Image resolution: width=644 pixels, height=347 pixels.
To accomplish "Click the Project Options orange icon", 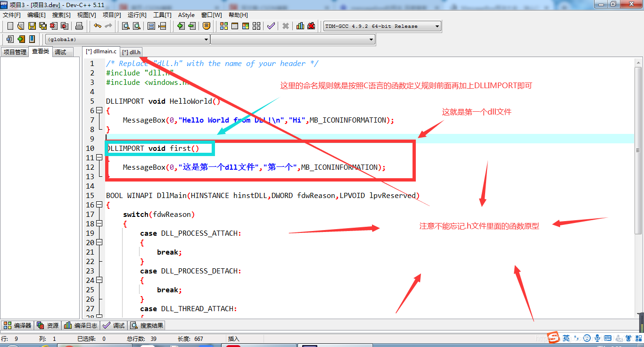I will tap(206, 26).
